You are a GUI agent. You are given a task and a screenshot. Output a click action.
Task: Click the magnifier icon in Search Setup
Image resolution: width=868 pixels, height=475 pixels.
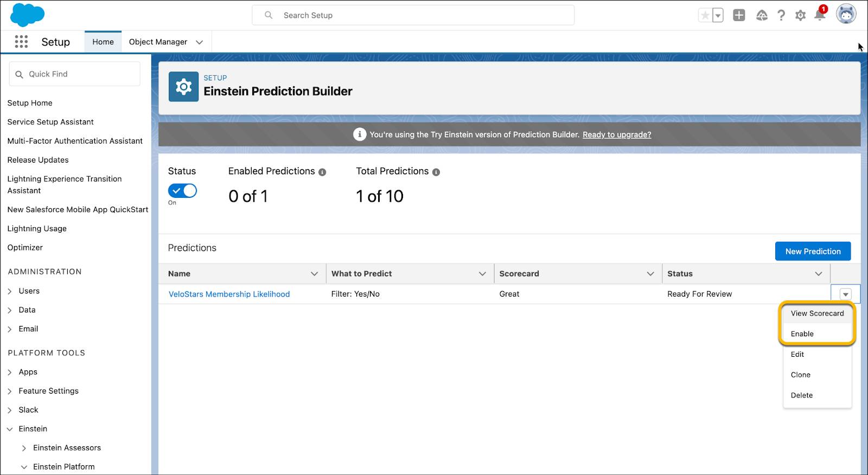[269, 15]
